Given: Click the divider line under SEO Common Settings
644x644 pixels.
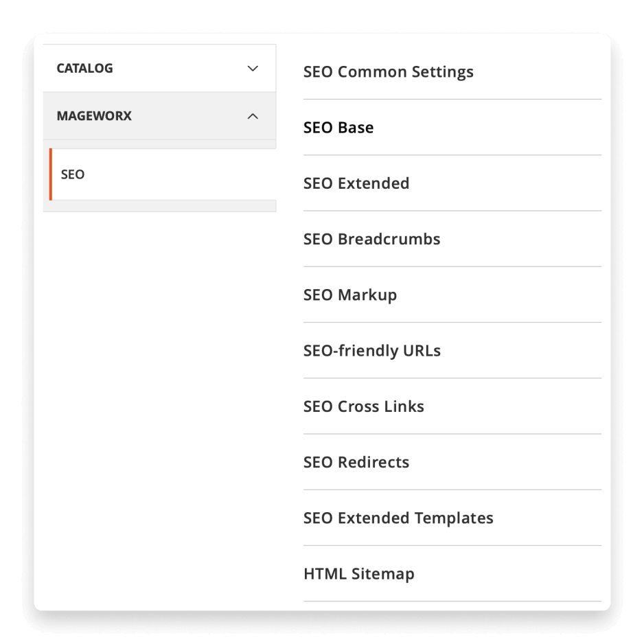Looking at the screenshot, I should point(452,99).
